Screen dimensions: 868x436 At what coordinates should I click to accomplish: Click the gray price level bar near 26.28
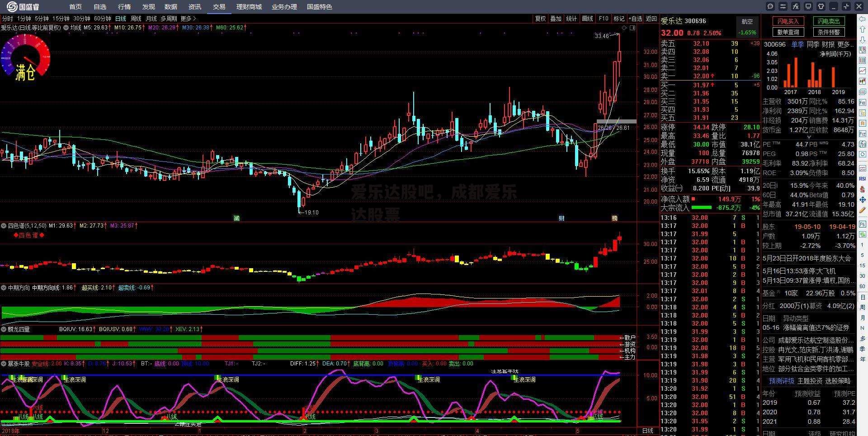(616, 121)
